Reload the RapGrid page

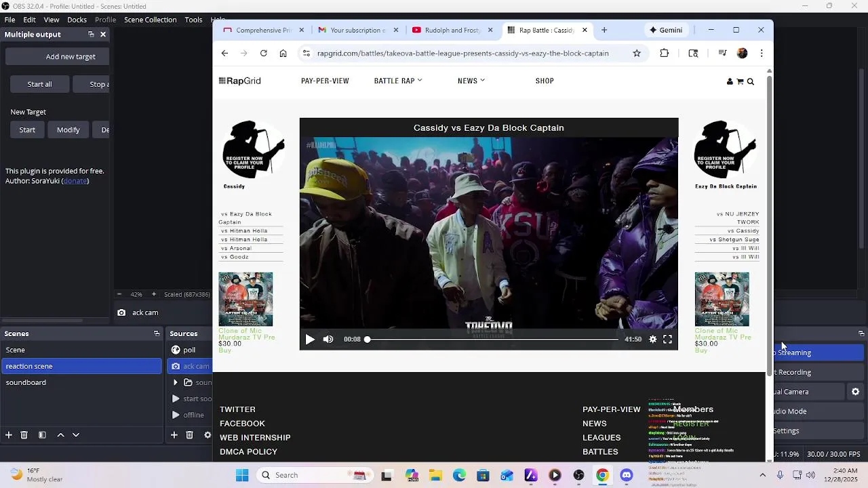[263, 54]
